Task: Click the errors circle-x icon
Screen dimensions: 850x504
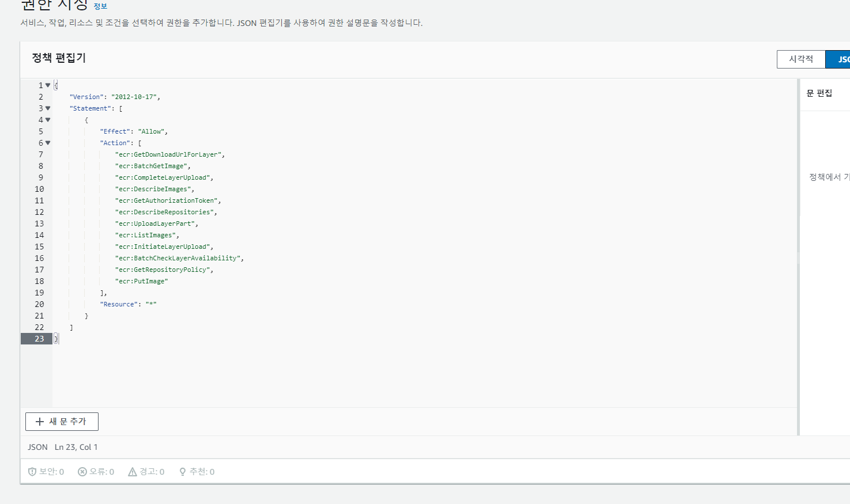Action: (x=82, y=472)
